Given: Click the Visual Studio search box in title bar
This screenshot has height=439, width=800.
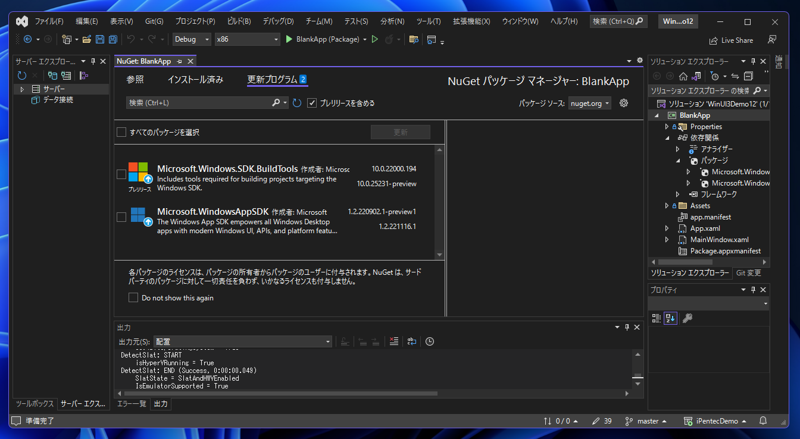Looking at the screenshot, I should click(618, 21).
